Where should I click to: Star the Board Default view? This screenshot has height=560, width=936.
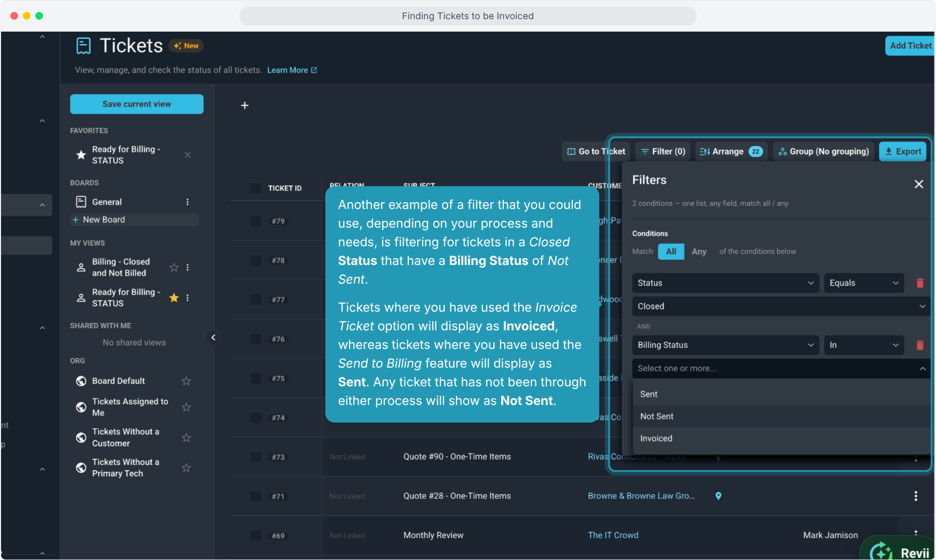coord(186,381)
